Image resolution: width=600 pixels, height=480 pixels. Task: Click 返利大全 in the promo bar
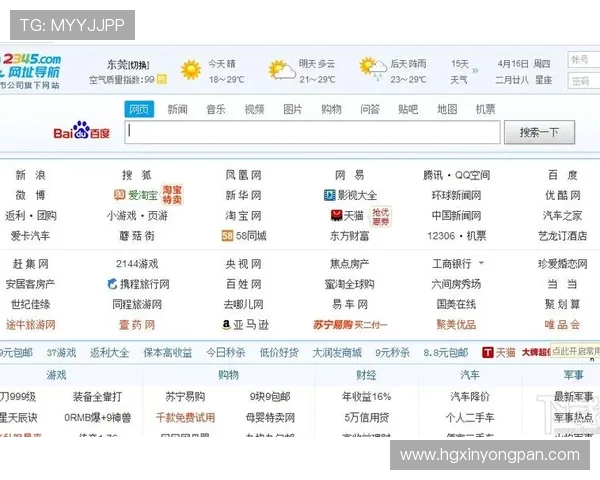coord(109,353)
